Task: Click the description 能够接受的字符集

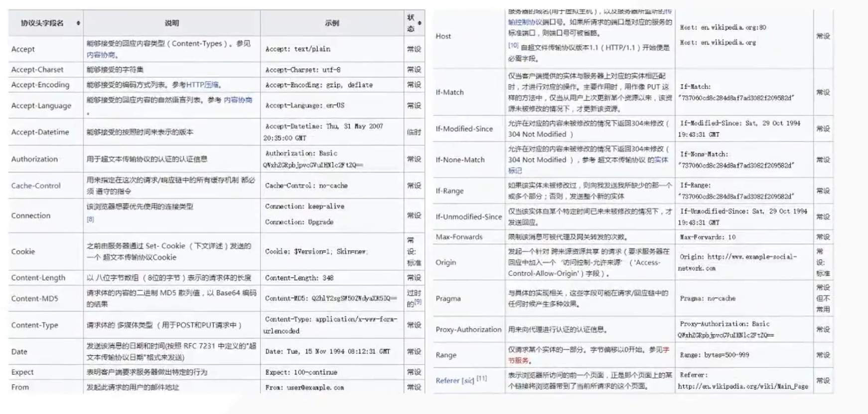Action: (115, 69)
